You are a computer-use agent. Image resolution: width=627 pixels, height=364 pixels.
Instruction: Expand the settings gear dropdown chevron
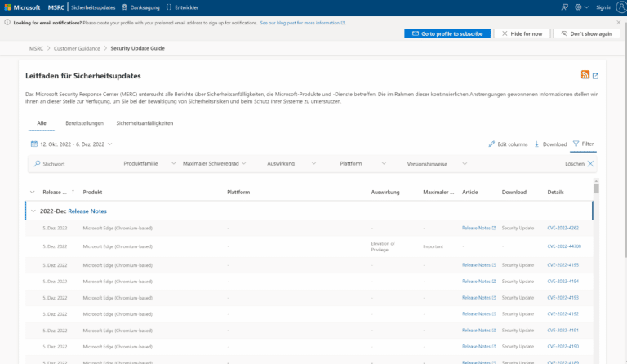click(587, 7)
